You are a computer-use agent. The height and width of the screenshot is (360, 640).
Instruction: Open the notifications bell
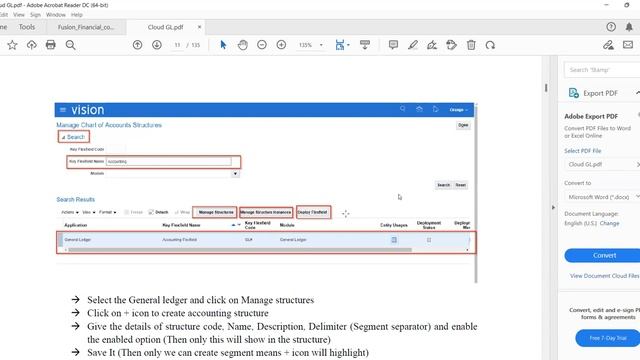coord(629,27)
